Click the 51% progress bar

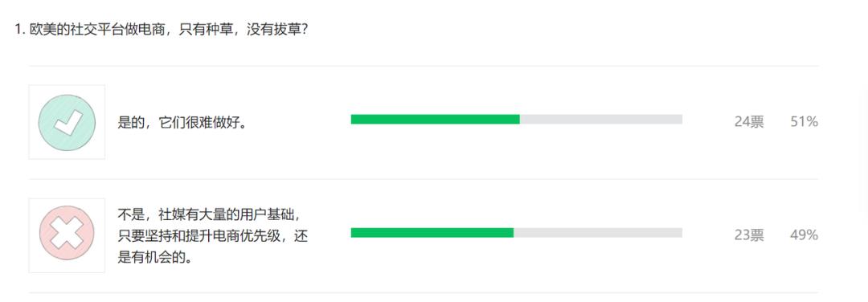pos(517,120)
